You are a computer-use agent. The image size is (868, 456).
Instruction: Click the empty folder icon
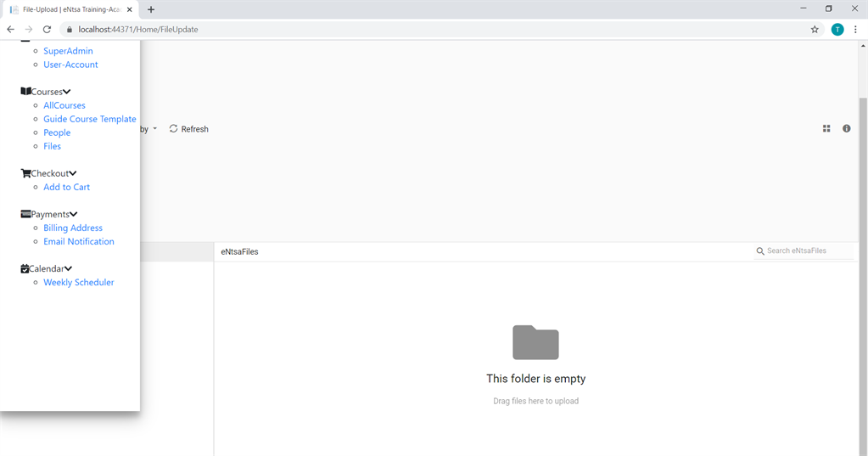point(535,342)
